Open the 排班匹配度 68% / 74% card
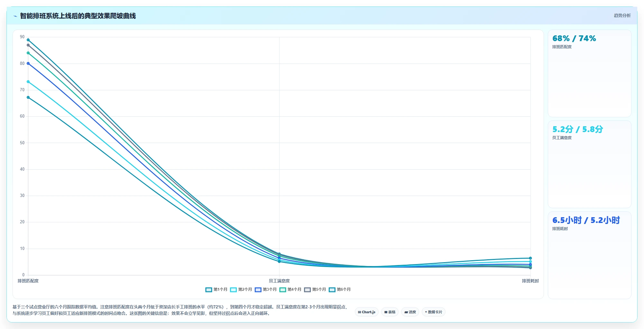Screen dimensions: 644x329 pos(589,74)
